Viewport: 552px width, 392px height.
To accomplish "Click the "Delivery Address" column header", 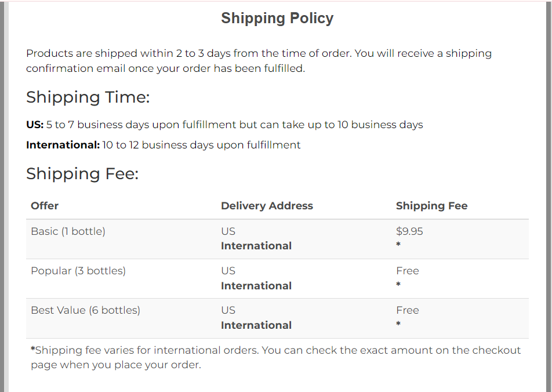I will point(267,206).
